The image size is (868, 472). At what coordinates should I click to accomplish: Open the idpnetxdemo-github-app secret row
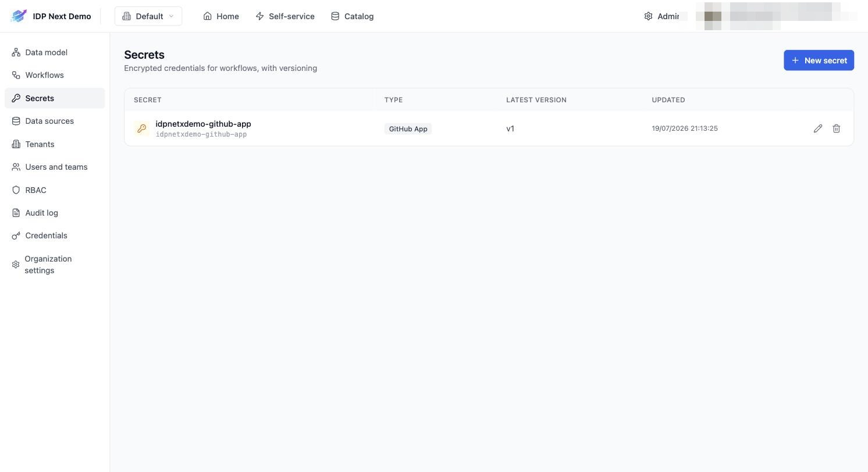(x=489, y=128)
